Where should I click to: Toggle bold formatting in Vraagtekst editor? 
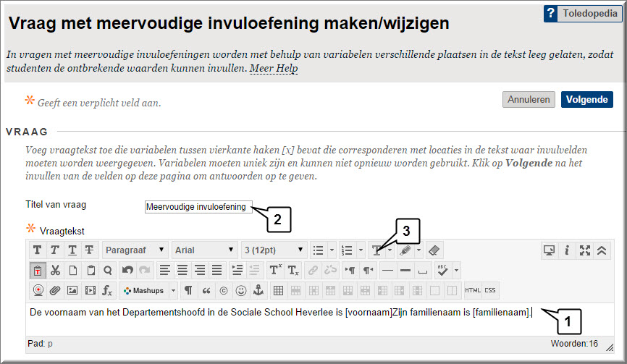(37, 250)
